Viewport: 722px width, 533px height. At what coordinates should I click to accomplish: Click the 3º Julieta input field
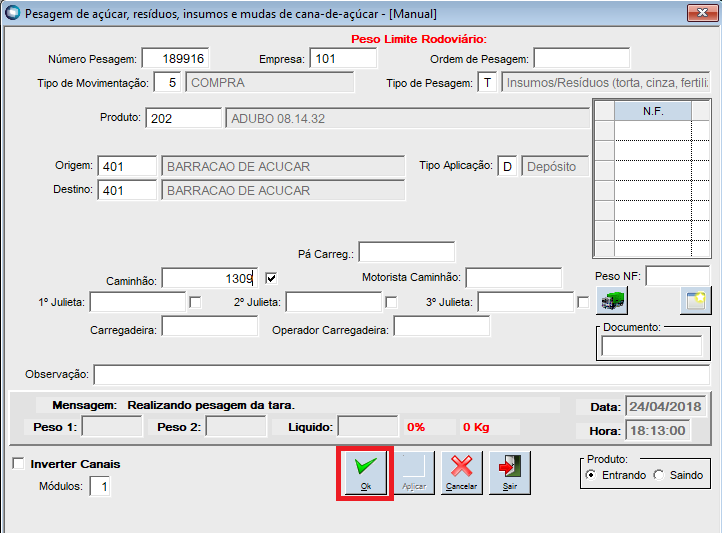click(x=525, y=302)
